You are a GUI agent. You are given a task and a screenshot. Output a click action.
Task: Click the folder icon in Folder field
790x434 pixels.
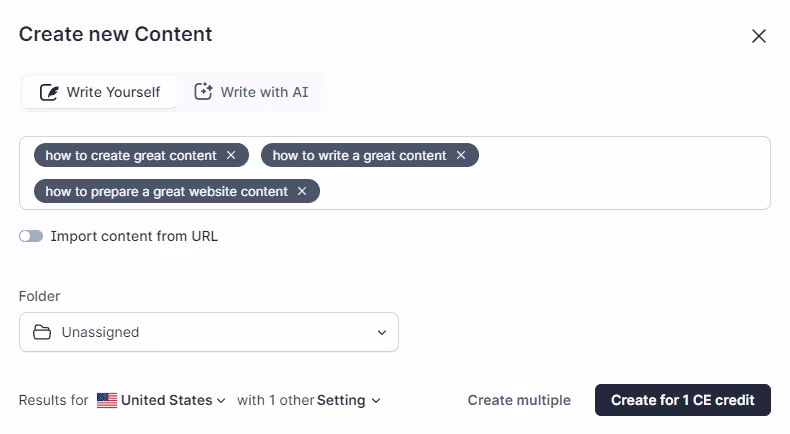click(42, 332)
